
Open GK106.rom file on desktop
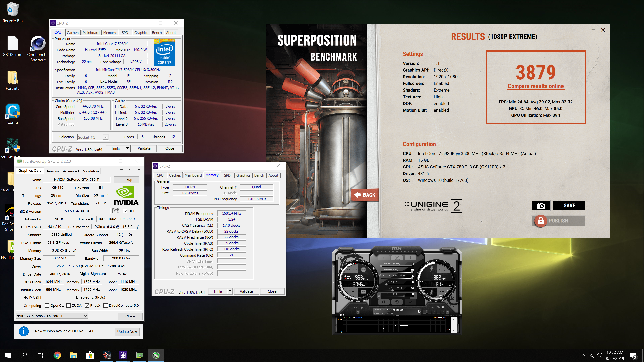pos(13,46)
